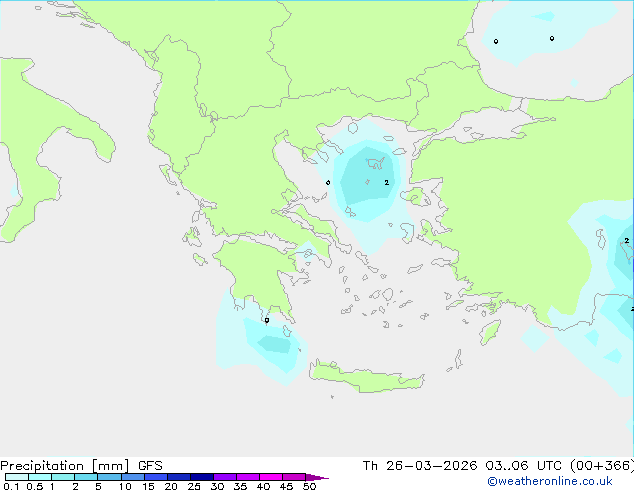Click the '25' legend scale label
The height and width of the screenshot is (490, 634).
194,486
